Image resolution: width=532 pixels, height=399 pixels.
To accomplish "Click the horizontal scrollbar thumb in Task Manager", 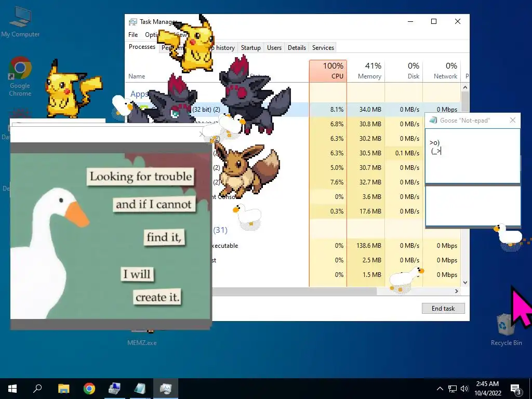I will tap(294, 291).
